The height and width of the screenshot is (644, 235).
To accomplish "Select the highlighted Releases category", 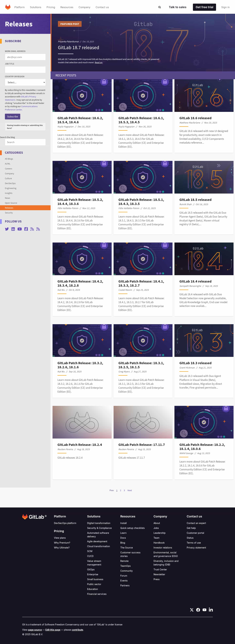I will (25, 208).
